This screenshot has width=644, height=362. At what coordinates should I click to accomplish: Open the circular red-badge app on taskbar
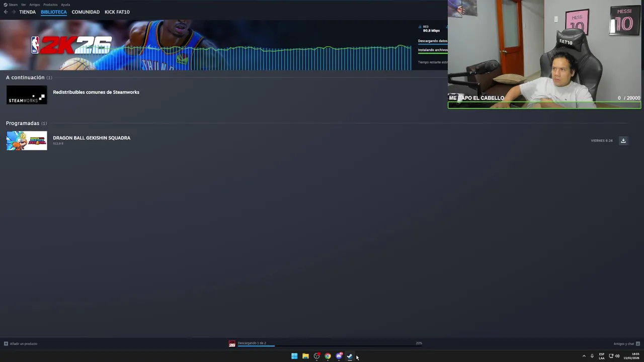pos(316,356)
